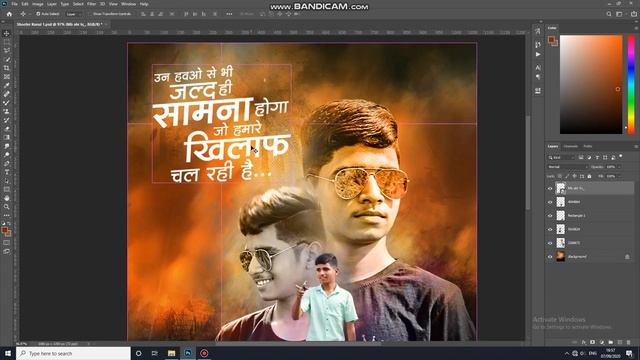Open the workspace switcher icon dropdown
This screenshot has width=640, height=360.
620,14
